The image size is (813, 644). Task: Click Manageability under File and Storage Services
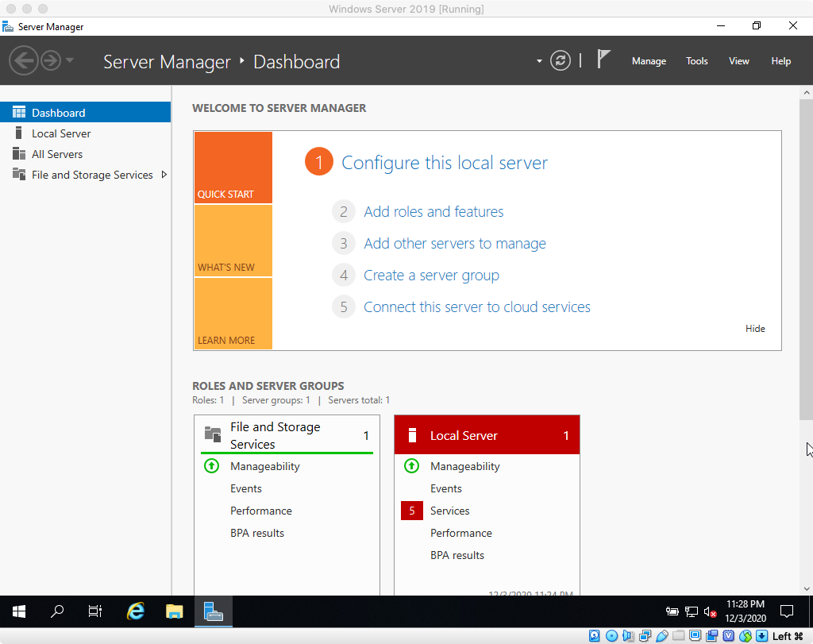pyautogui.click(x=265, y=466)
